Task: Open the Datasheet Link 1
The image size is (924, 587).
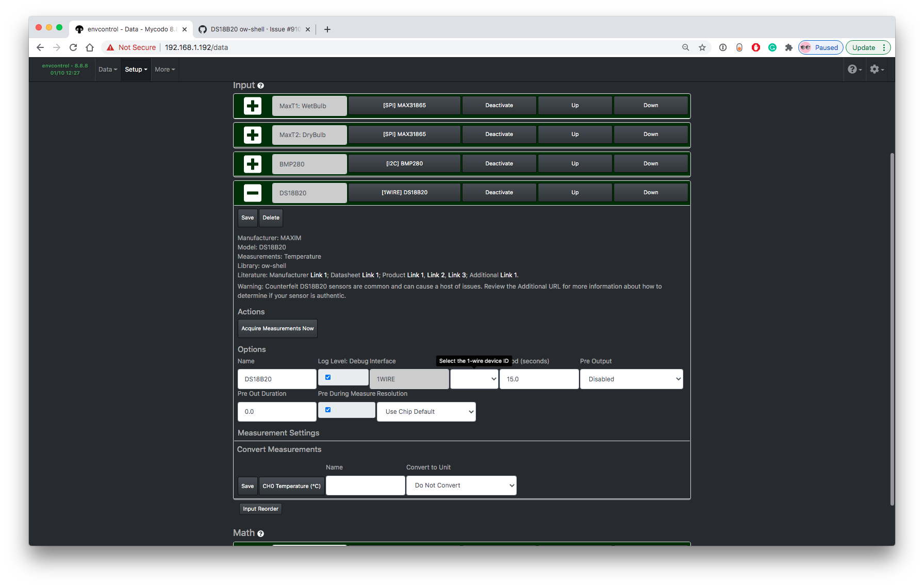Action: tap(370, 275)
